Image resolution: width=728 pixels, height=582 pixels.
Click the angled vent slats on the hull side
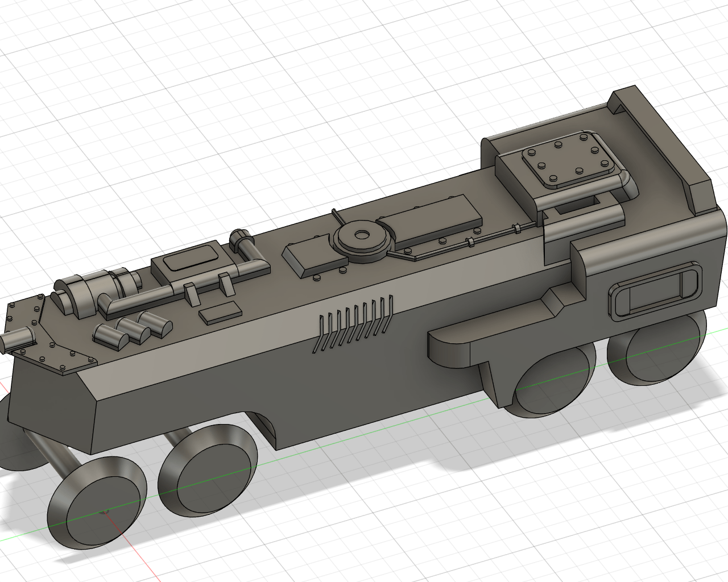353,324
